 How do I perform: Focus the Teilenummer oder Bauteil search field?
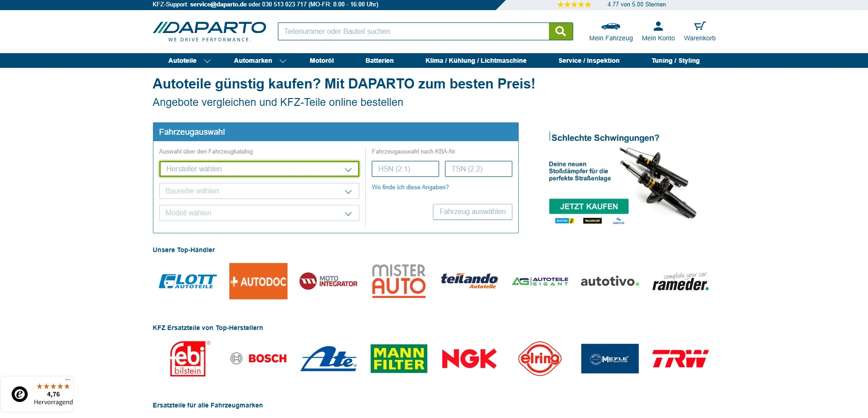coord(413,31)
